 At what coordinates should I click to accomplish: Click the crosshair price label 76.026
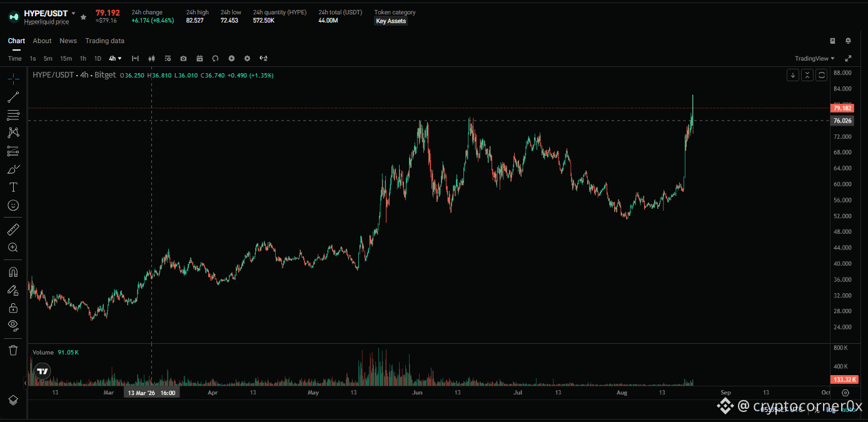[x=842, y=121]
